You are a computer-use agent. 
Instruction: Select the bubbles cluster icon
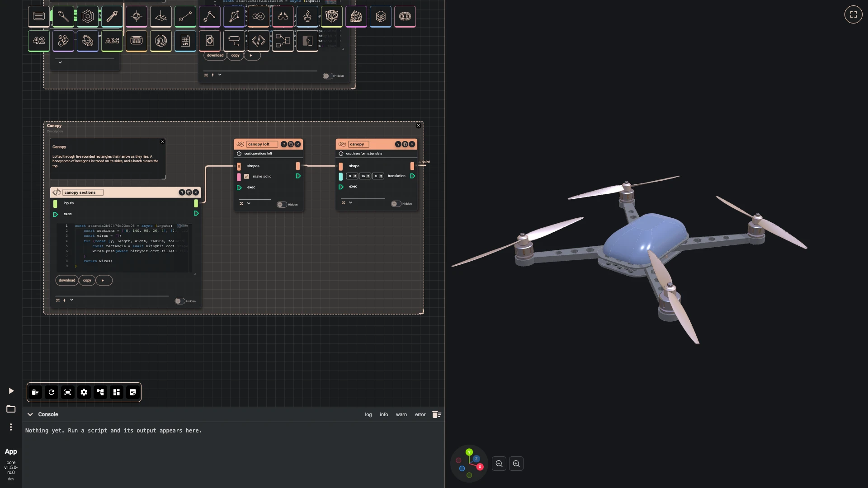point(63,41)
